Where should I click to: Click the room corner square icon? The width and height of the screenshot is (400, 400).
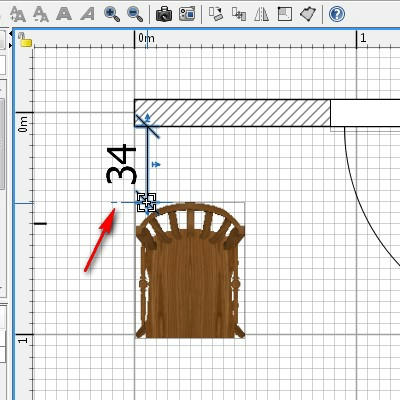tap(285, 14)
